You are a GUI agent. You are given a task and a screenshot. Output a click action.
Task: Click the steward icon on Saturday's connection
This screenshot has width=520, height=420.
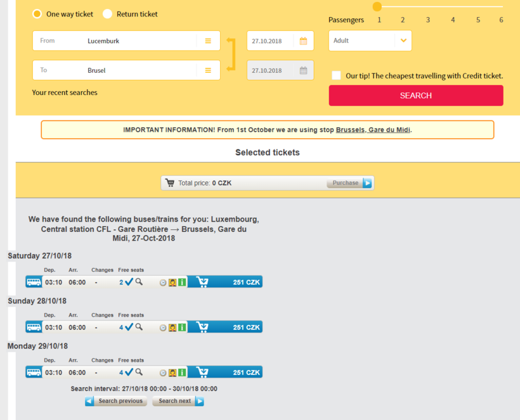tap(172, 283)
